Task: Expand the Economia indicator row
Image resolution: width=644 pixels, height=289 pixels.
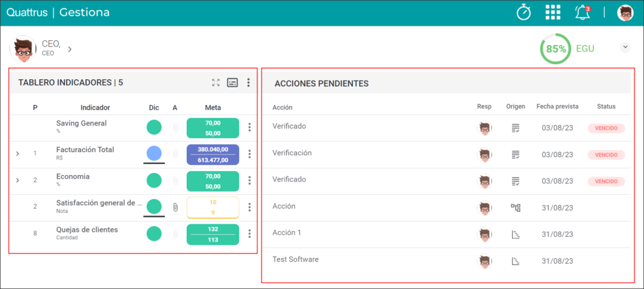Action: click(17, 180)
